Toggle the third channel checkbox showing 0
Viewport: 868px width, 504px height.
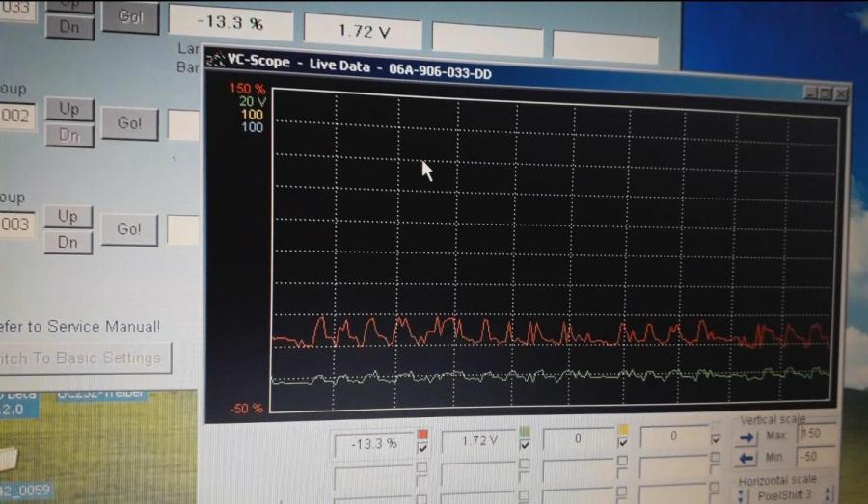(x=623, y=442)
